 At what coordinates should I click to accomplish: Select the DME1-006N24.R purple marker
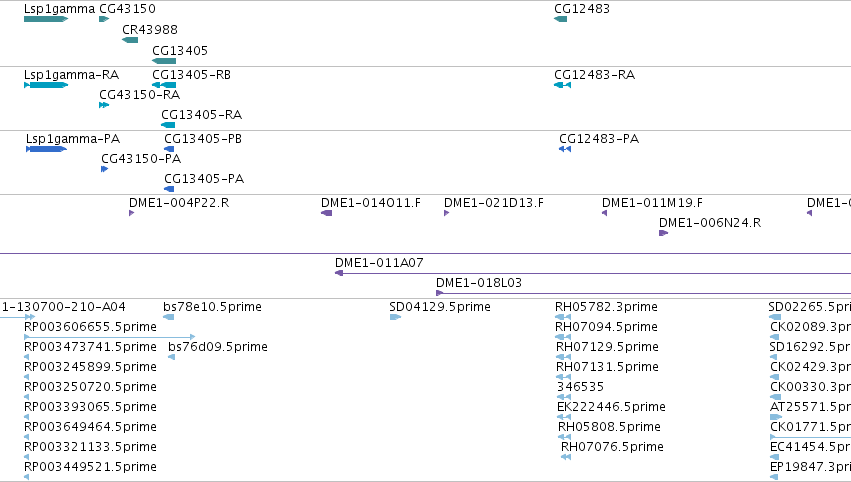(x=663, y=233)
